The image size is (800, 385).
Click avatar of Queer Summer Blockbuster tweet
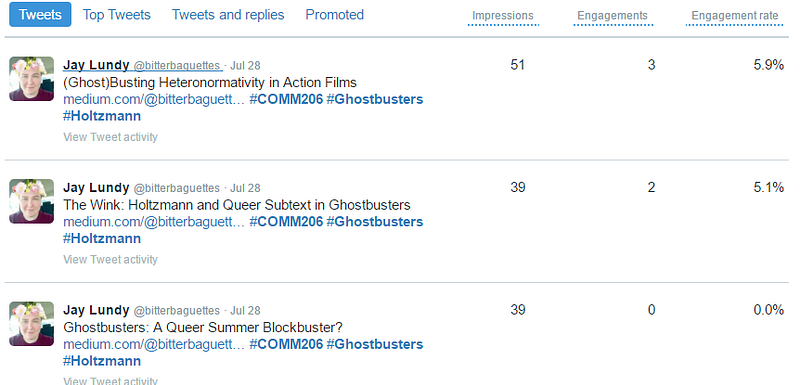32,323
